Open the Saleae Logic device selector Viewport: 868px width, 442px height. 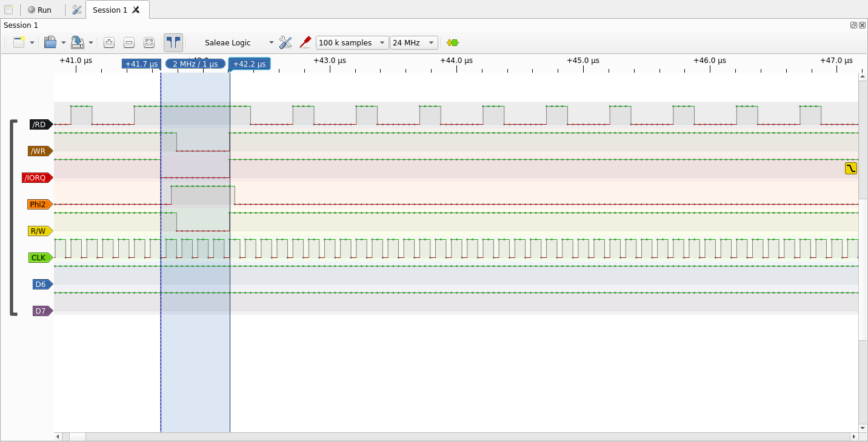(239, 42)
